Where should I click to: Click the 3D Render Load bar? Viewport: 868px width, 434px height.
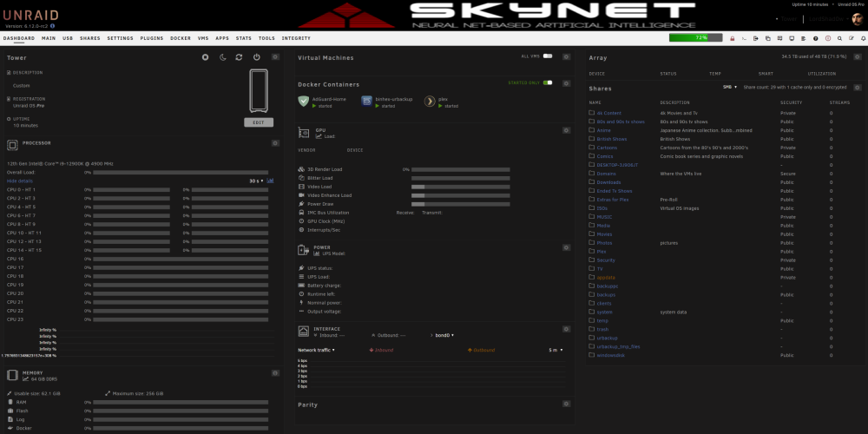point(461,169)
